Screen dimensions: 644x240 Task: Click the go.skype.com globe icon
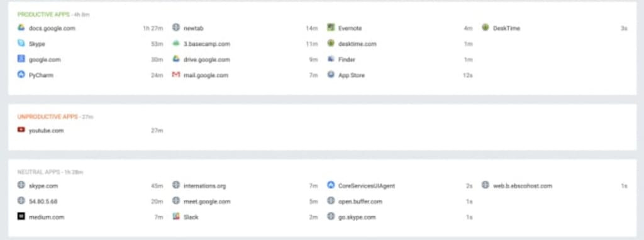331,216
